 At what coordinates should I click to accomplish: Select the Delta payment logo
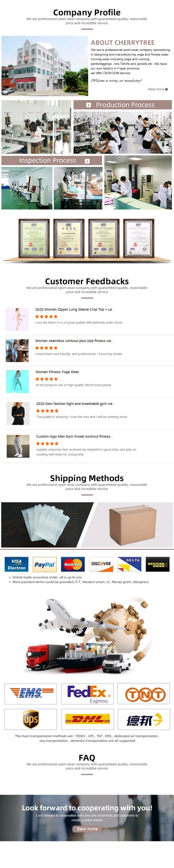[129, 564]
